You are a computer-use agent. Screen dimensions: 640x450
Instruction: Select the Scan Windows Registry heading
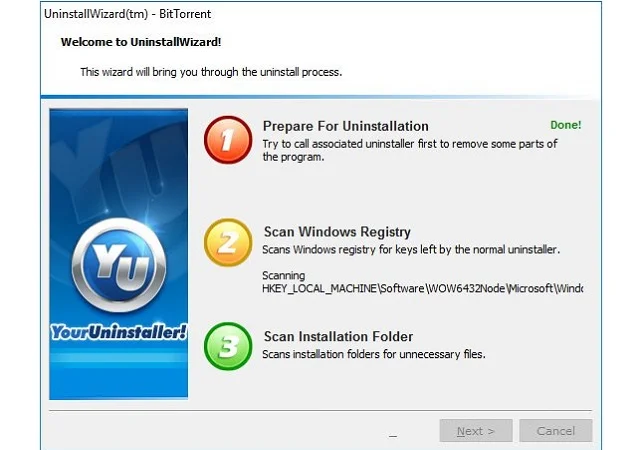337,232
